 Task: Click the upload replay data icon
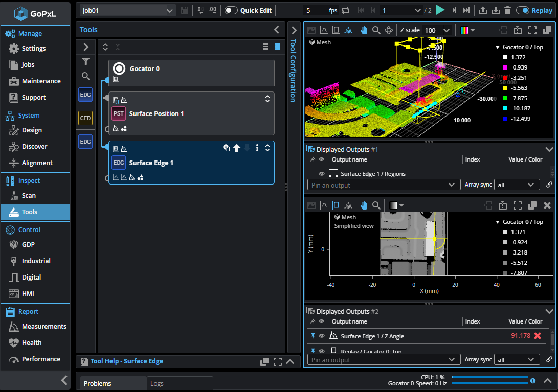[482, 10]
